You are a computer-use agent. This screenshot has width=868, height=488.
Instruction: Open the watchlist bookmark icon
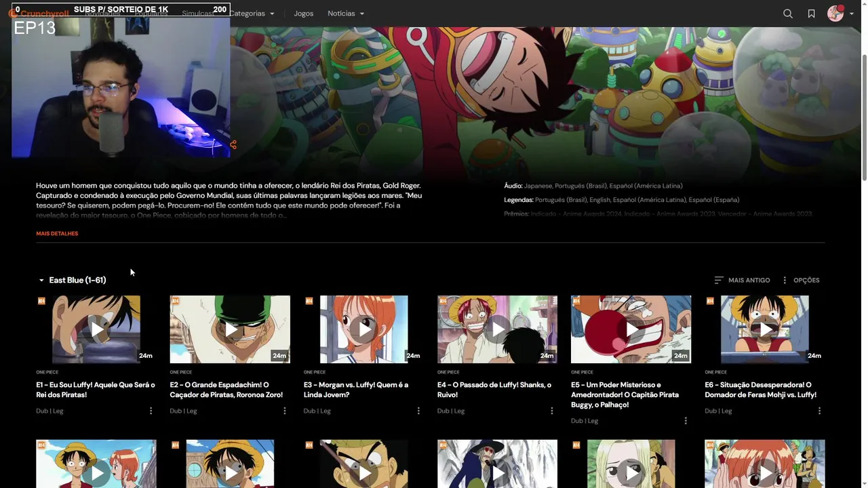[811, 14]
